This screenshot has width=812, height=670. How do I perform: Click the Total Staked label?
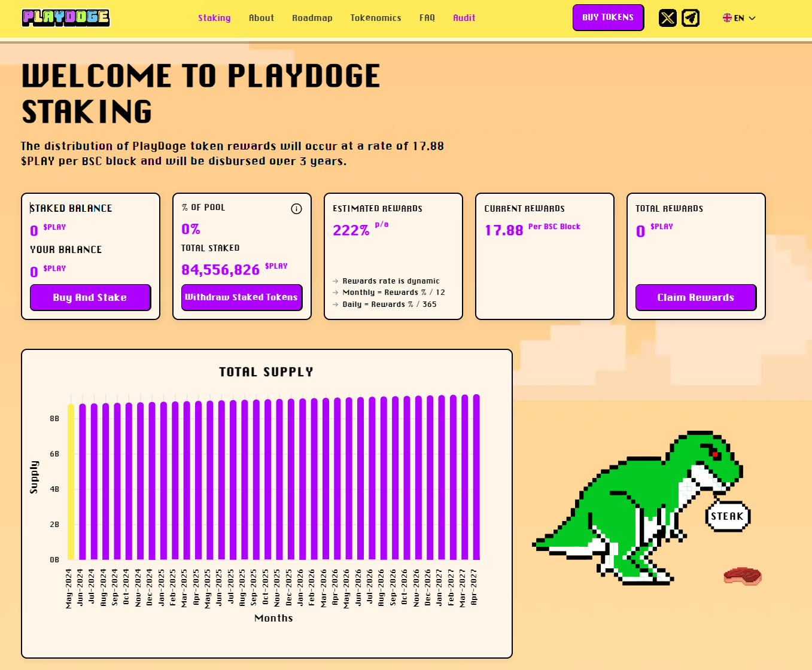210,248
